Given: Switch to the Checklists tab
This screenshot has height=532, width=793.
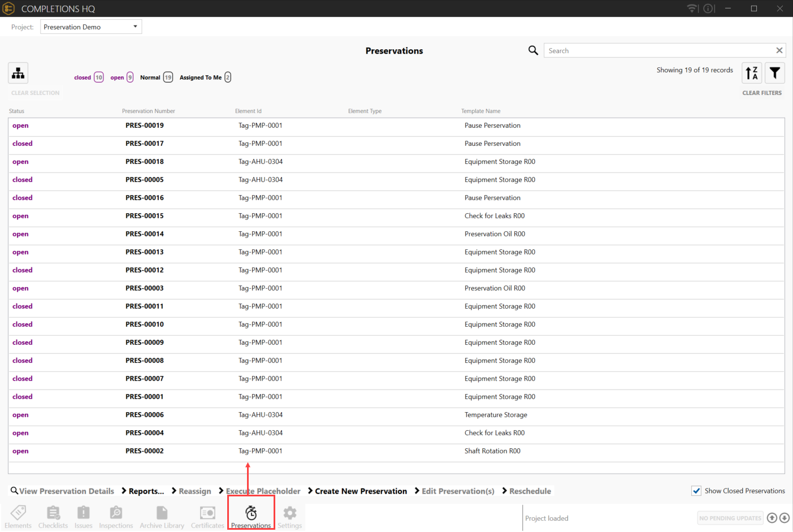Looking at the screenshot, I should [53, 517].
